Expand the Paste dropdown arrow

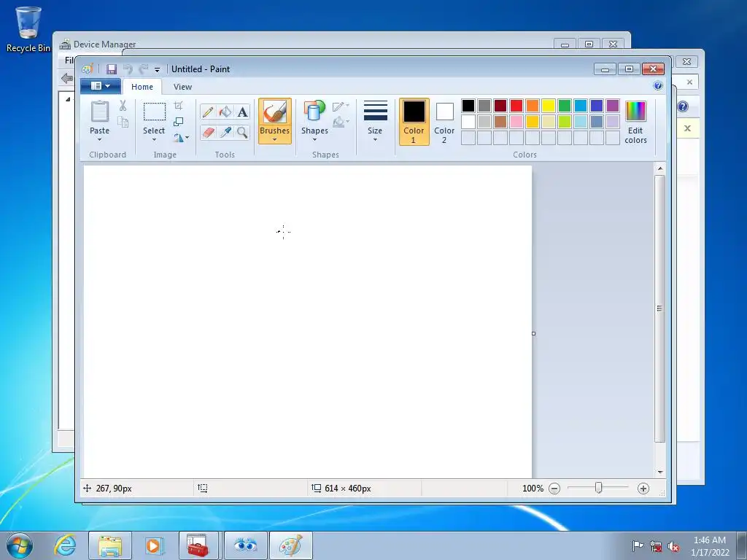point(99,139)
